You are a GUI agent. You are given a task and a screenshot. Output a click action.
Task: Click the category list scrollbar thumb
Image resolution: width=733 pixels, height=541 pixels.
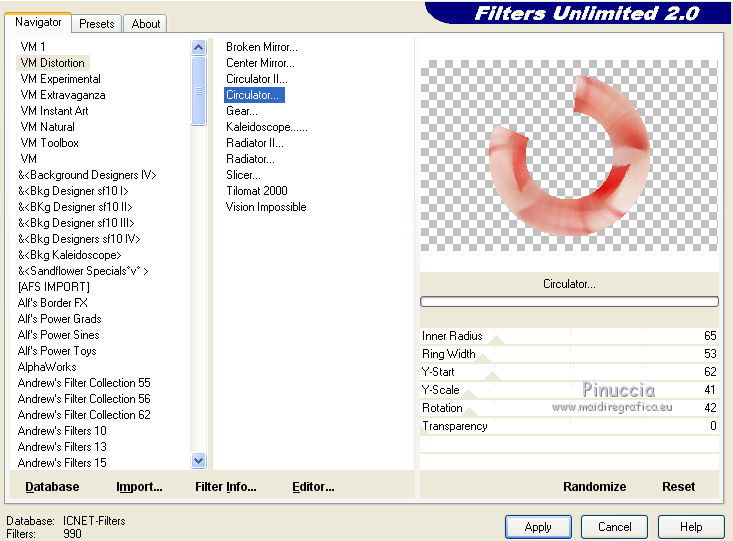coord(199,91)
